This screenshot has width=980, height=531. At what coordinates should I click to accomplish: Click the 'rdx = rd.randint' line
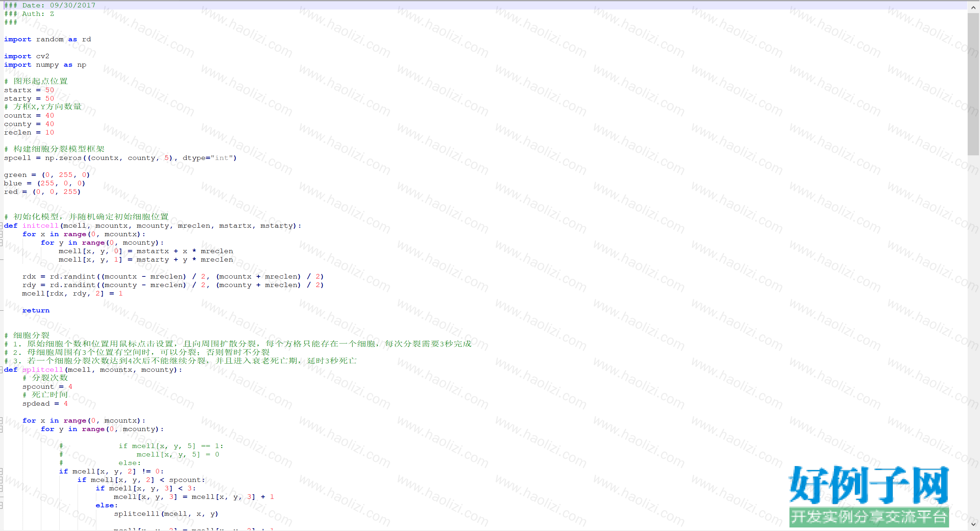pos(173,277)
